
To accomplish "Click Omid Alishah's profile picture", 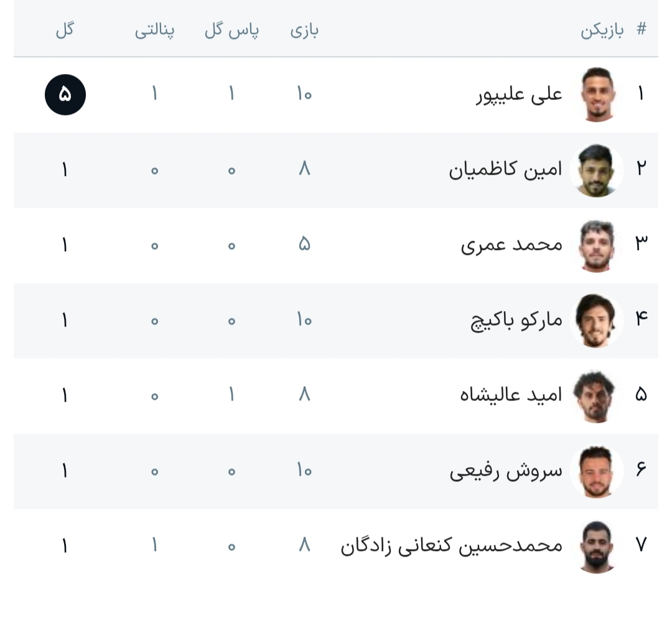I will (x=596, y=396).
